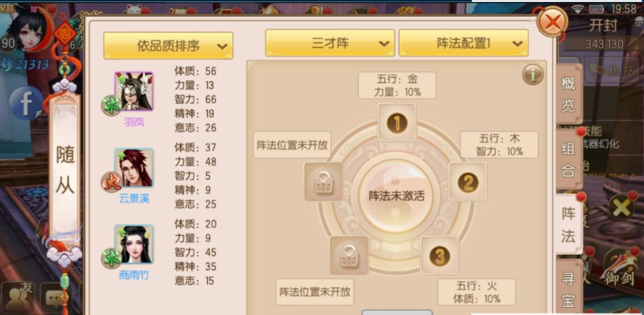Select formation slot number 1

[397, 122]
